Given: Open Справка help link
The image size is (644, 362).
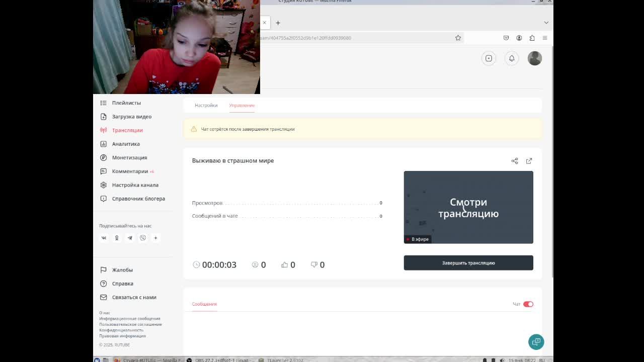Looking at the screenshot, I should (123, 284).
